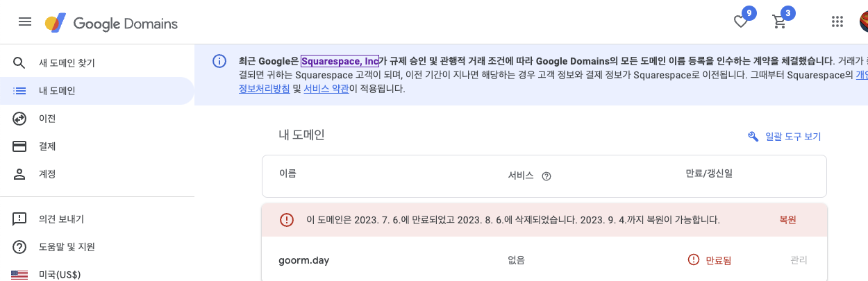
Task: Open 결제 billing section
Action: (x=47, y=146)
